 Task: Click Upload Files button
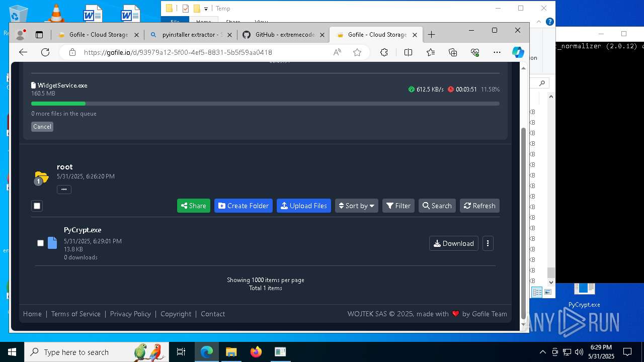tap(304, 206)
